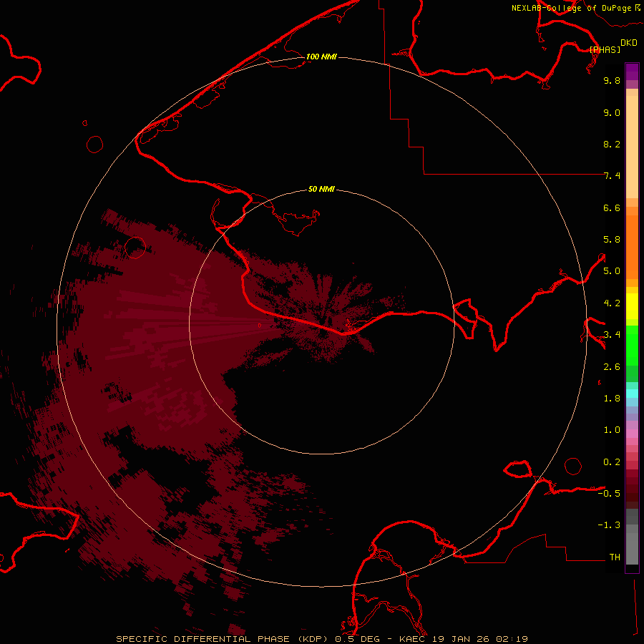Click the [PHAS] label by the legend
The image size is (644, 644).
pyautogui.click(x=605, y=49)
